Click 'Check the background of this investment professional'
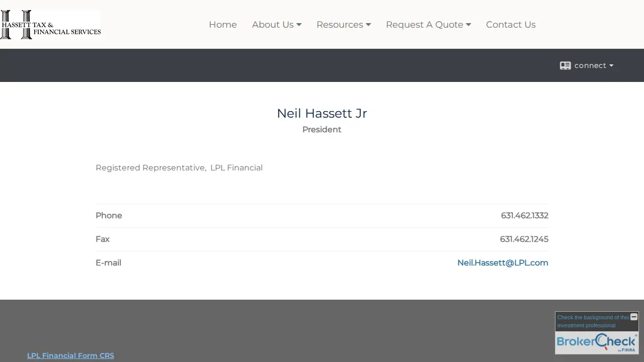 (x=593, y=321)
